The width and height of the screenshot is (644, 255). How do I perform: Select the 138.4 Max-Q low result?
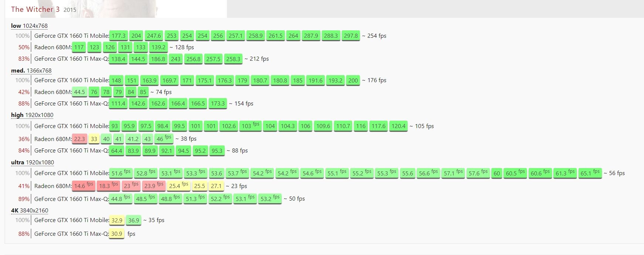click(118, 59)
